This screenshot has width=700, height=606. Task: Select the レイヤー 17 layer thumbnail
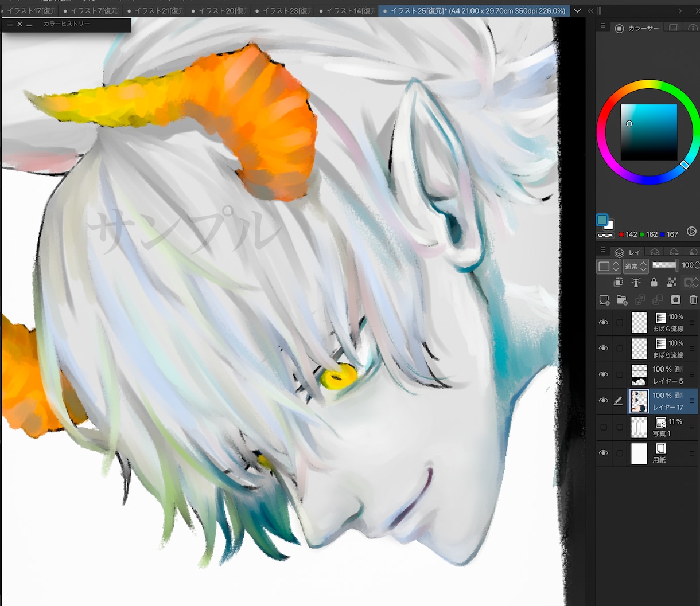639,401
